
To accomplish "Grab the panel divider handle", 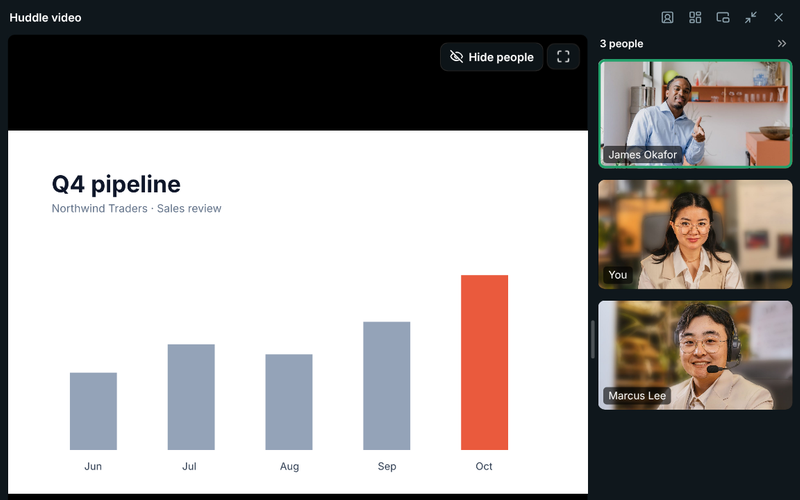I will tap(592, 339).
